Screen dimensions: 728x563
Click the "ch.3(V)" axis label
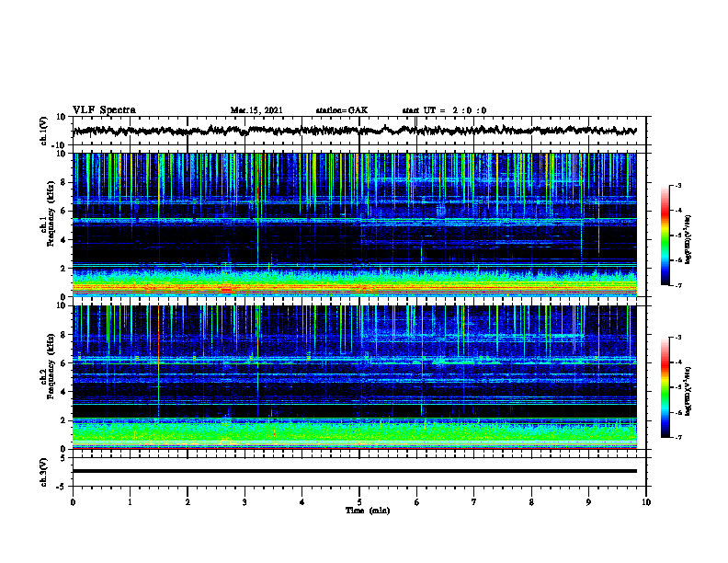pyautogui.click(x=44, y=472)
